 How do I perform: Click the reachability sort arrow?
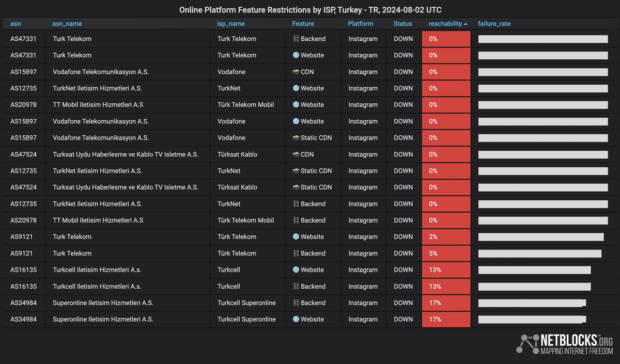(466, 24)
